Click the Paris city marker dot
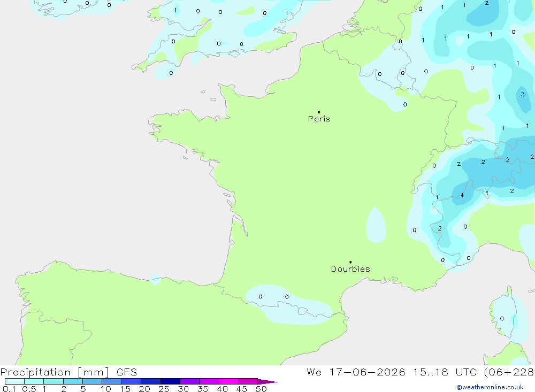This screenshot has height=392, width=535. tap(319, 112)
